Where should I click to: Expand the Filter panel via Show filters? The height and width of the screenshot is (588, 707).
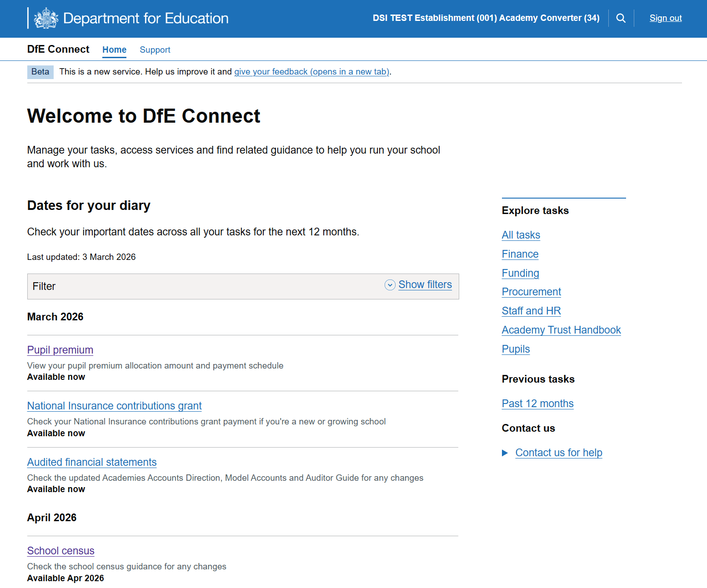425,284
